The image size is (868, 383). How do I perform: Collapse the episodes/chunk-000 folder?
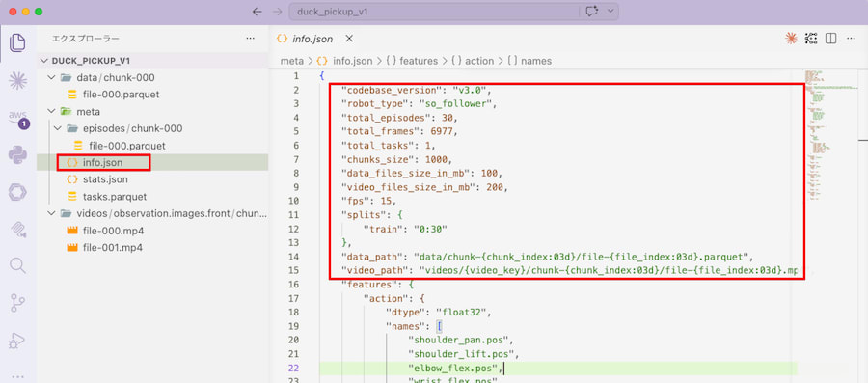[x=57, y=128]
